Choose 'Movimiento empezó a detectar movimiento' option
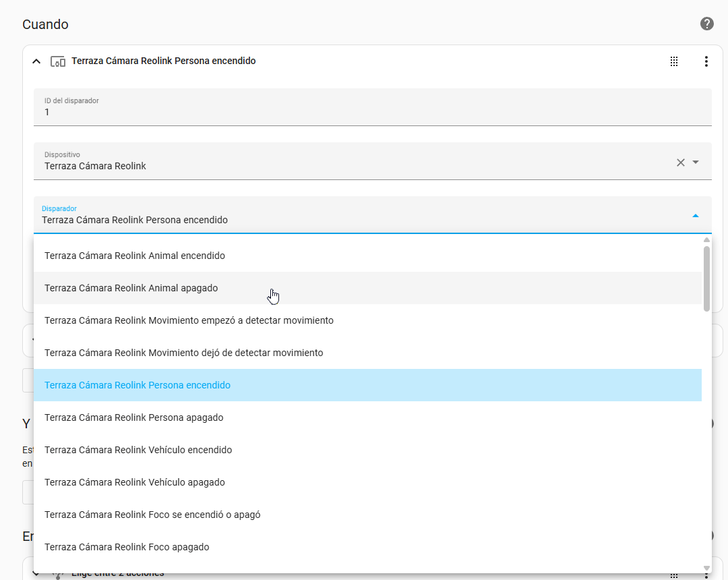 point(368,320)
